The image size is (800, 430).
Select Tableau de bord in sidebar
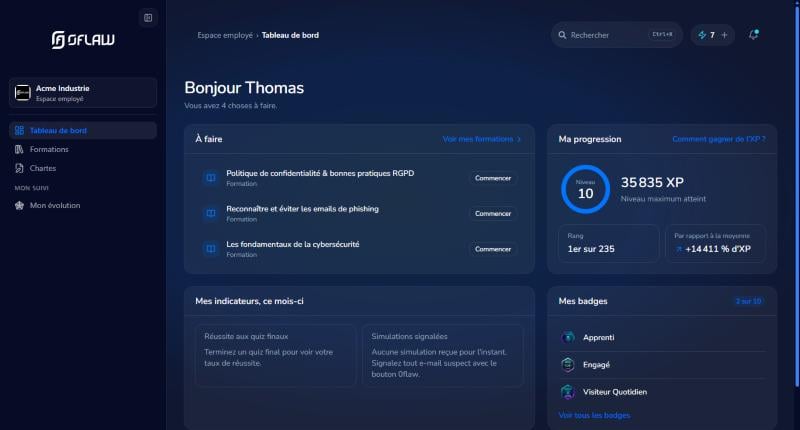pos(83,131)
